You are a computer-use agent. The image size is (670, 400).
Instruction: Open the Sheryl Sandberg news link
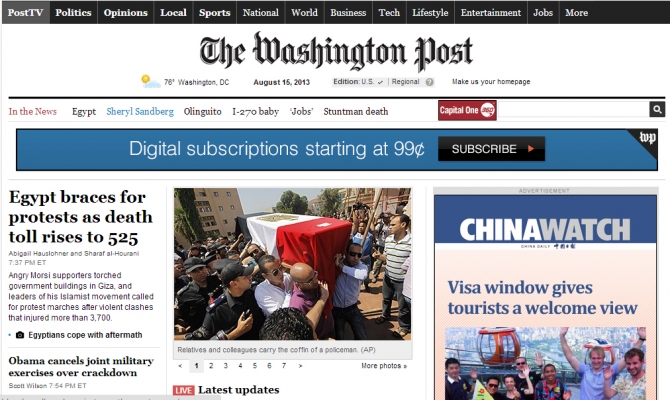tap(140, 112)
